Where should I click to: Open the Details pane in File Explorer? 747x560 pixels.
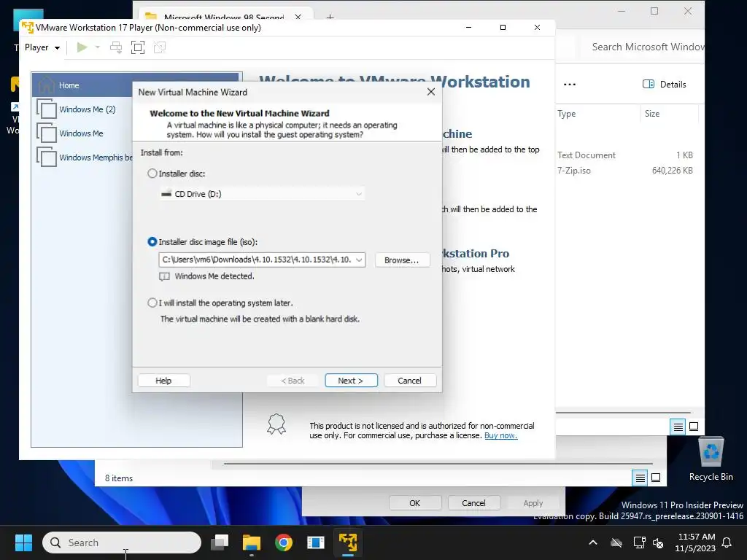664,85
